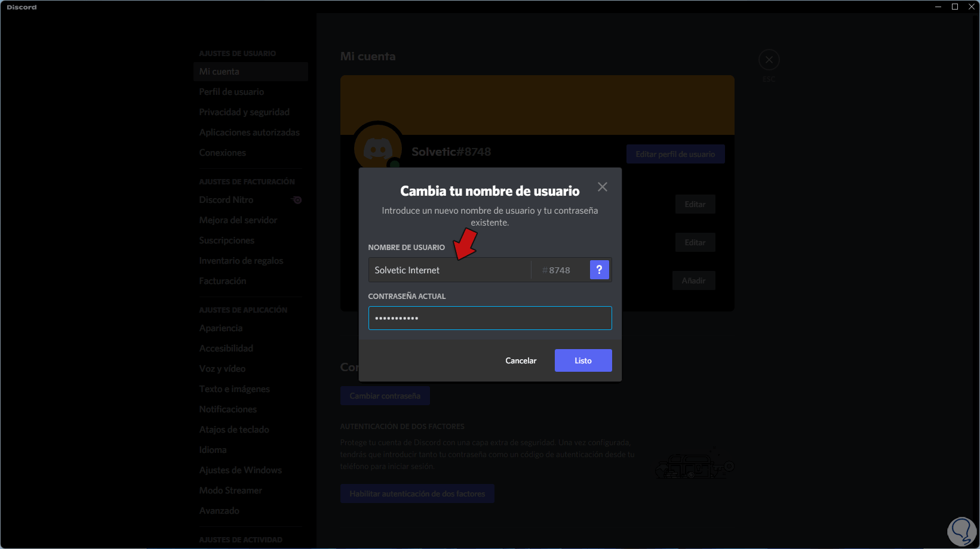Go to Privacidad y seguridad settings

point(251,112)
